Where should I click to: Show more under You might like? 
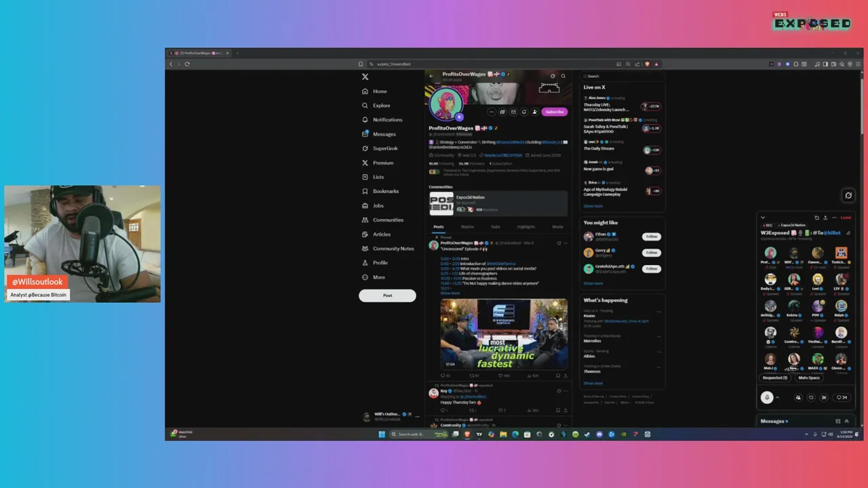[593, 283]
